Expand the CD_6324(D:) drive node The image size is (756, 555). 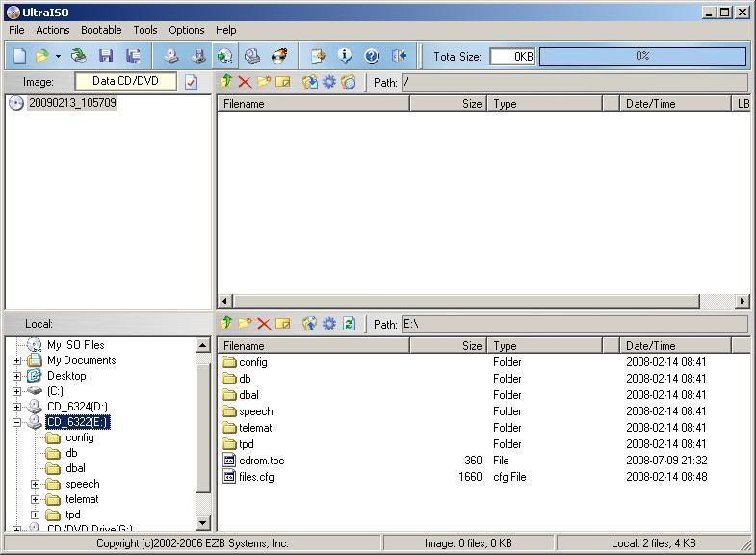point(17,407)
